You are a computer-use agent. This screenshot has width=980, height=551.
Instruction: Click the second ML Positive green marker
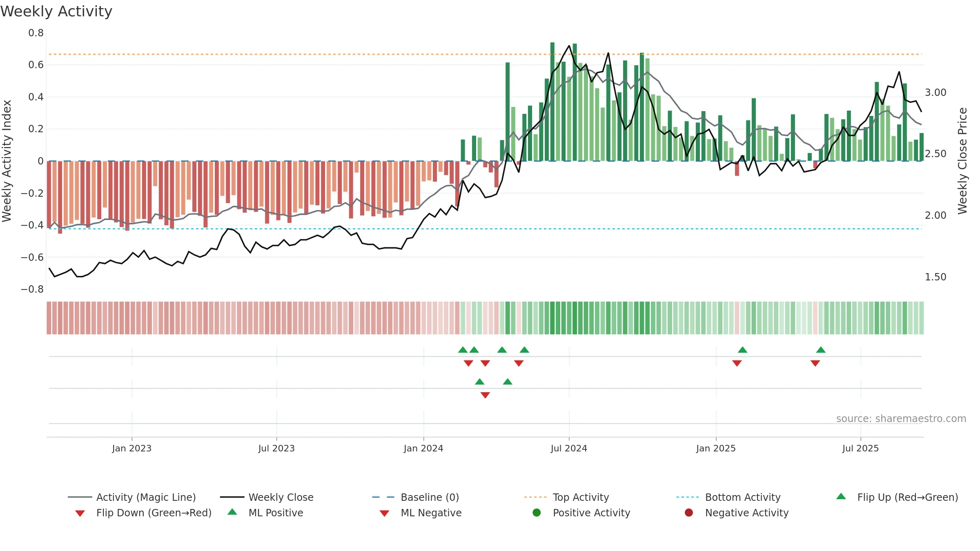point(508,382)
